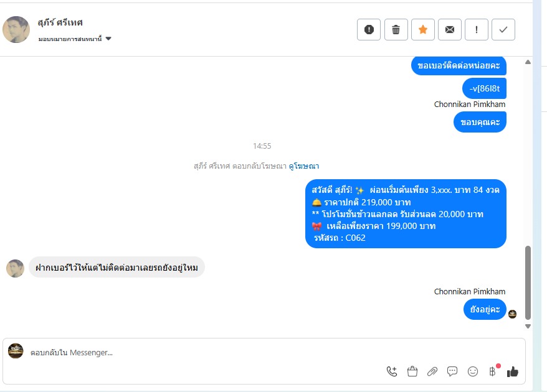The image size is (547, 392).
Task: Click the scroll-up arrow of chat scrollbar
Action: point(528,62)
